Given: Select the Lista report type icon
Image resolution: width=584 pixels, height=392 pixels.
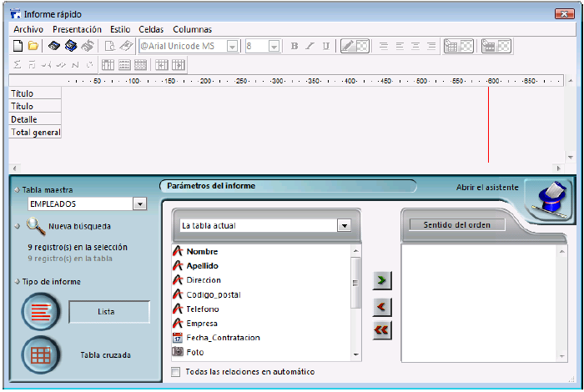Looking at the screenshot, I should click(x=40, y=311).
